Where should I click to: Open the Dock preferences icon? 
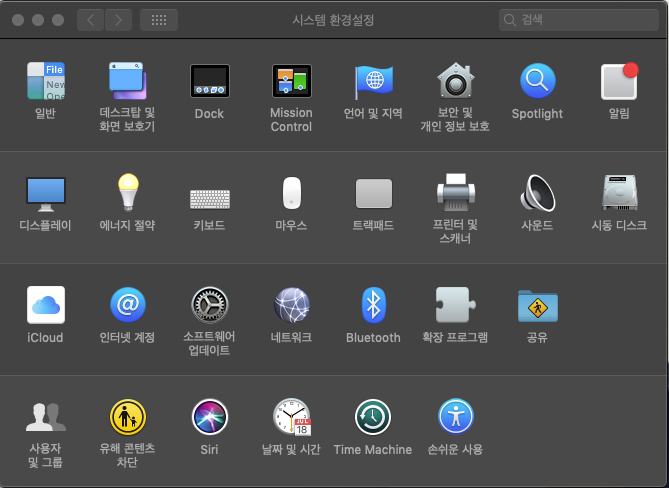209,81
